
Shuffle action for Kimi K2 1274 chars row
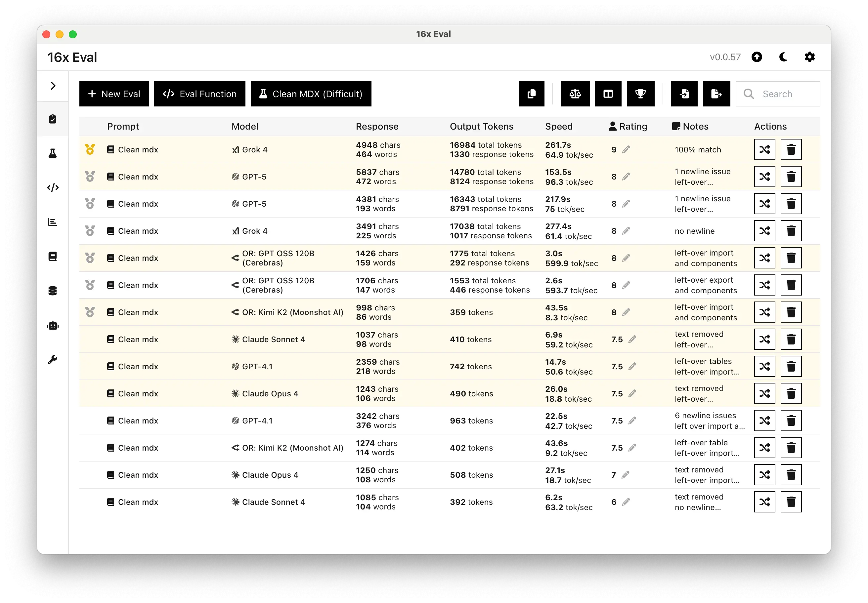click(x=764, y=447)
